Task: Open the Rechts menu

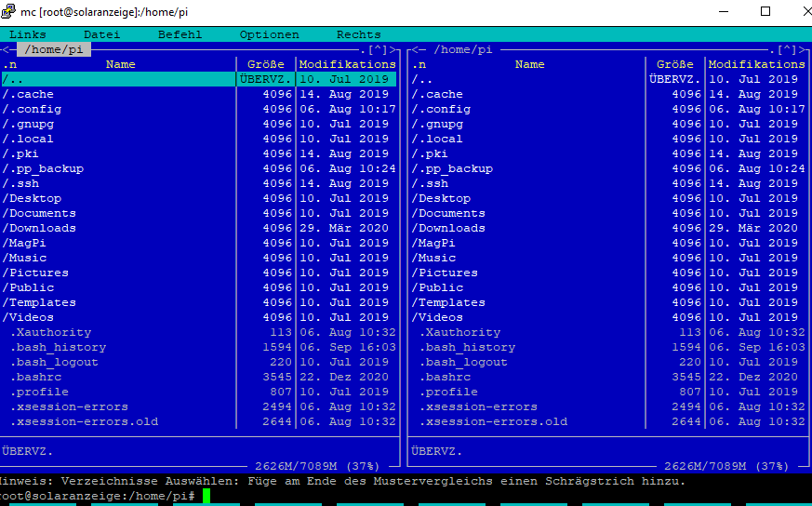Action: [358, 34]
